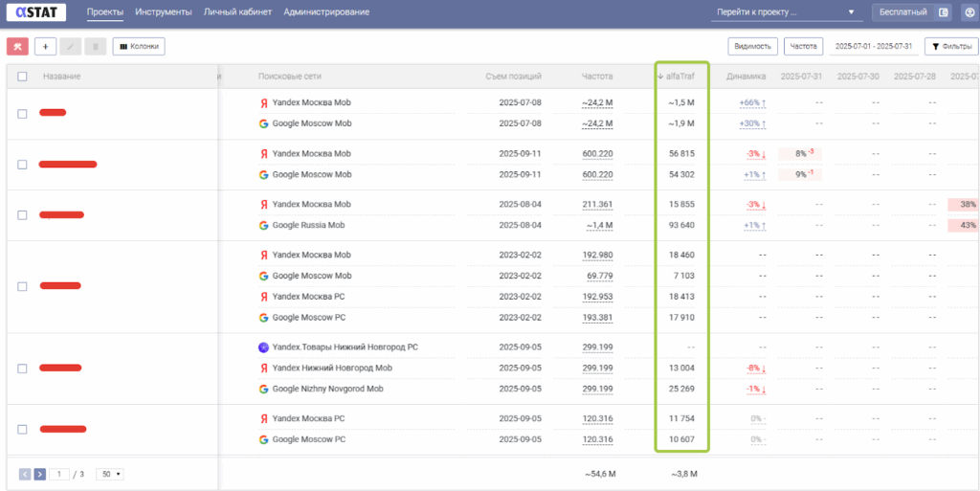Go to next page arrow
The width and height of the screenshot is (980, 491).
click(40, 474)
